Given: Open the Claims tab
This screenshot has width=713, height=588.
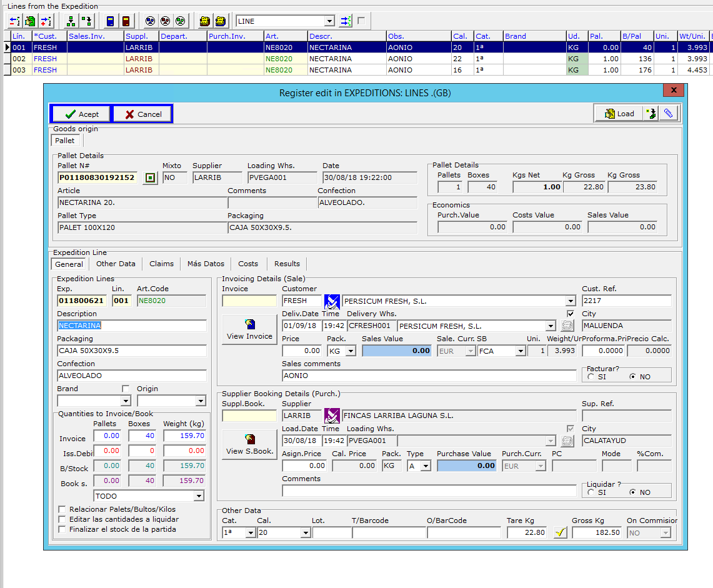Looking at the screenshot, I should pyautogui.click(x=161, y=264).
